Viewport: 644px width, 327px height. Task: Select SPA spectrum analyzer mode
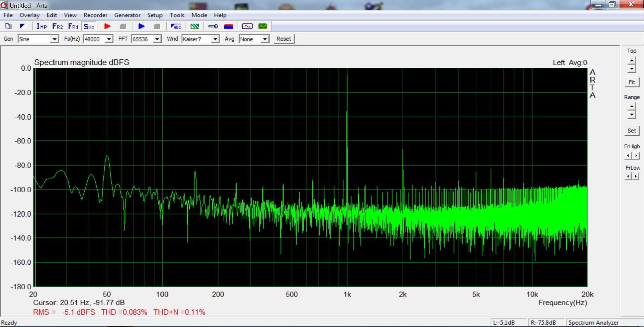click(x=89, y=26)
